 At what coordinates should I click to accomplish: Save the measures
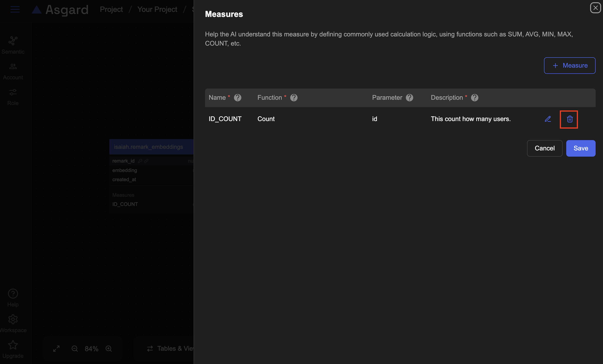580,148
